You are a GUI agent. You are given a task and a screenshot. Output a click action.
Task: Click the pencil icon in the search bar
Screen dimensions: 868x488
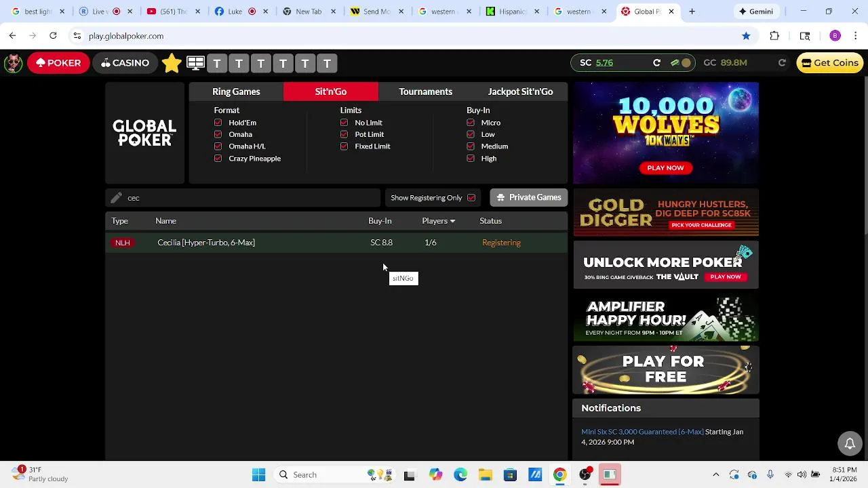coord(116,197)
